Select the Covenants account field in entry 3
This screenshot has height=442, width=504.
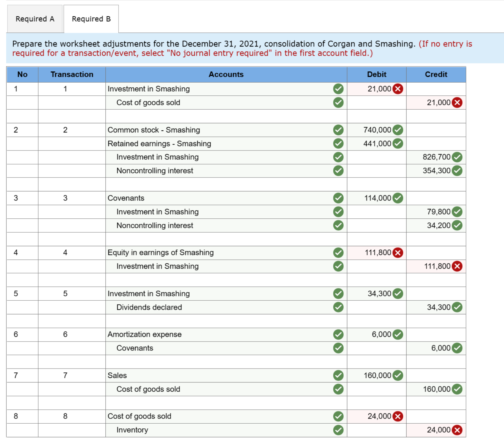coord(226,198)
